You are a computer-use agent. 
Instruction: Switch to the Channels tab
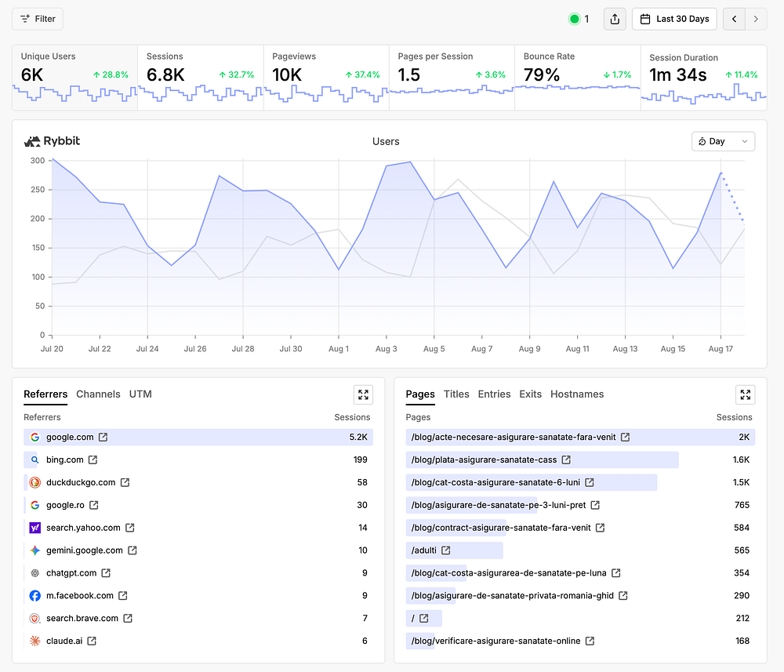(x=98, y=394)
